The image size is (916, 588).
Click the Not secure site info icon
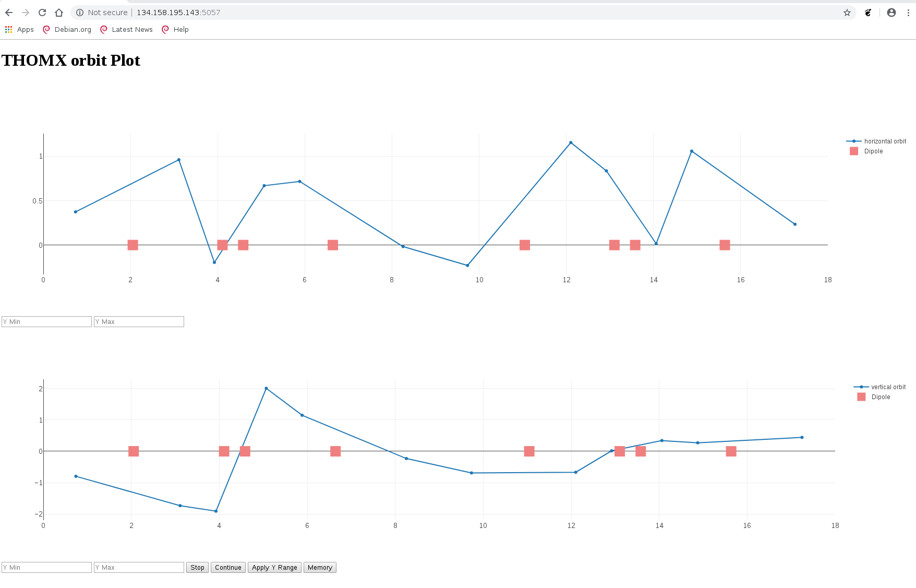pyautogui.click(x=80, y=13)
